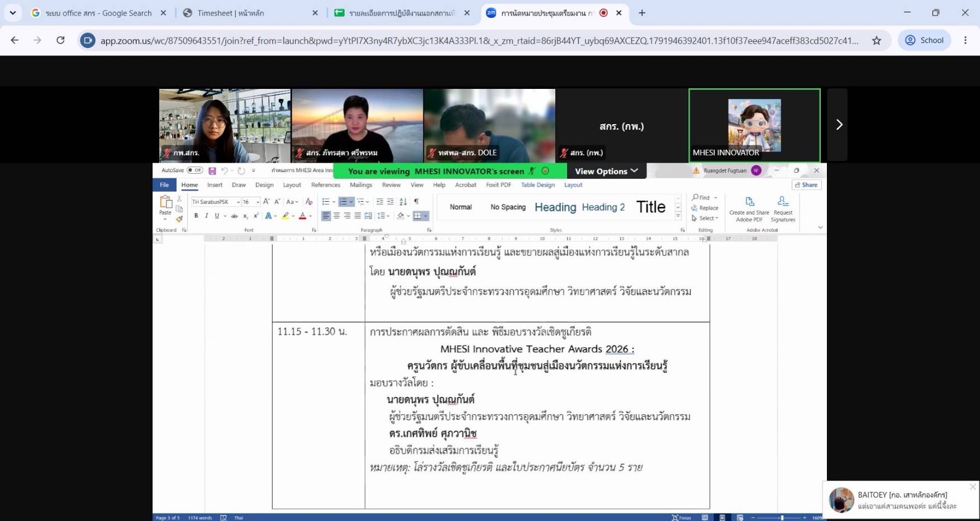980x521 pixels.
Task: Open the TH SarabunPSK font name dropdown
Action: (x=238, y=202)
